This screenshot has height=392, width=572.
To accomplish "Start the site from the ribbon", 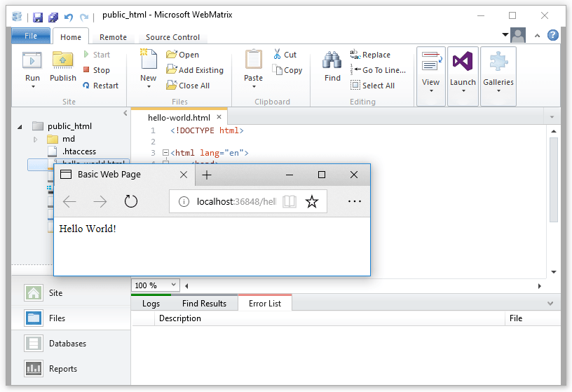I will pyautogui.click(x=97, y=55).
